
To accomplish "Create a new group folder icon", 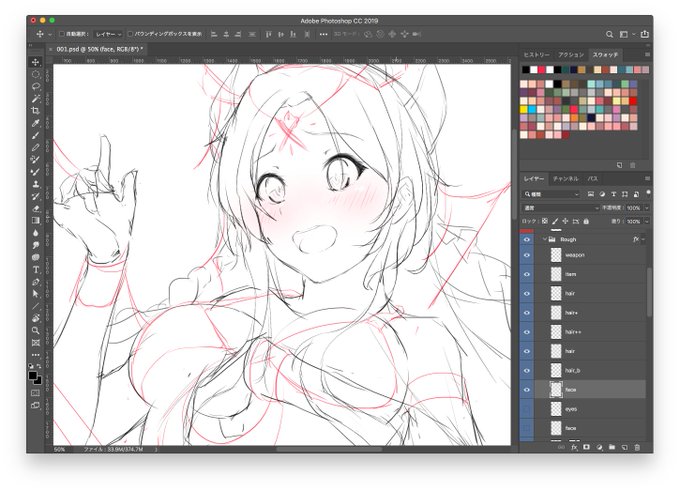I will coord(612,447).
